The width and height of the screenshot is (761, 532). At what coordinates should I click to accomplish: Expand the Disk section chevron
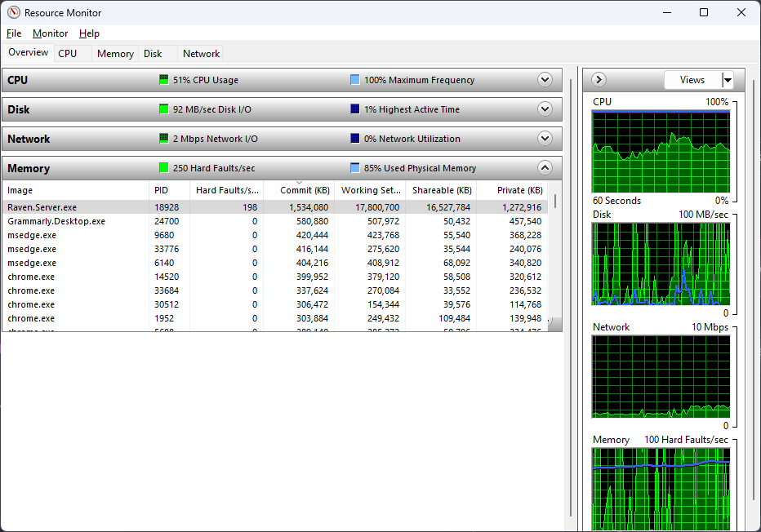[545, 109]
